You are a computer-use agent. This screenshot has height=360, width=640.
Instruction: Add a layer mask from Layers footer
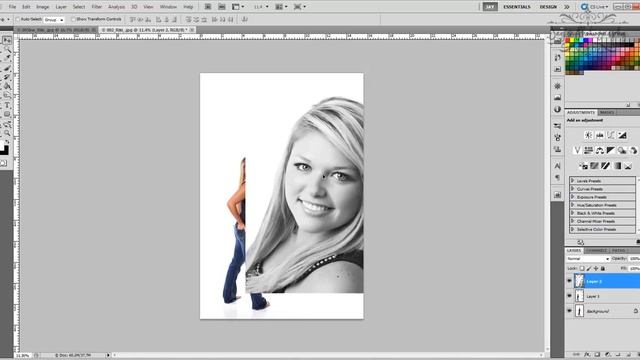tap(597, 355)
